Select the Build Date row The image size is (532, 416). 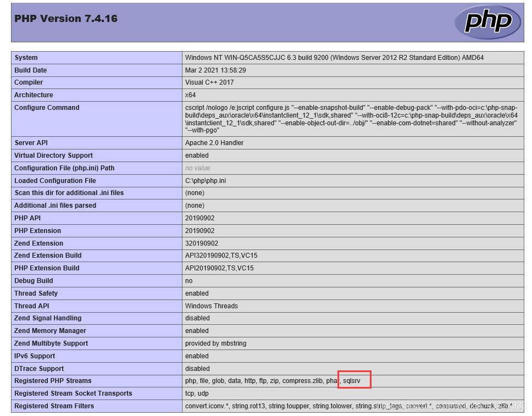tap(33, 70)
